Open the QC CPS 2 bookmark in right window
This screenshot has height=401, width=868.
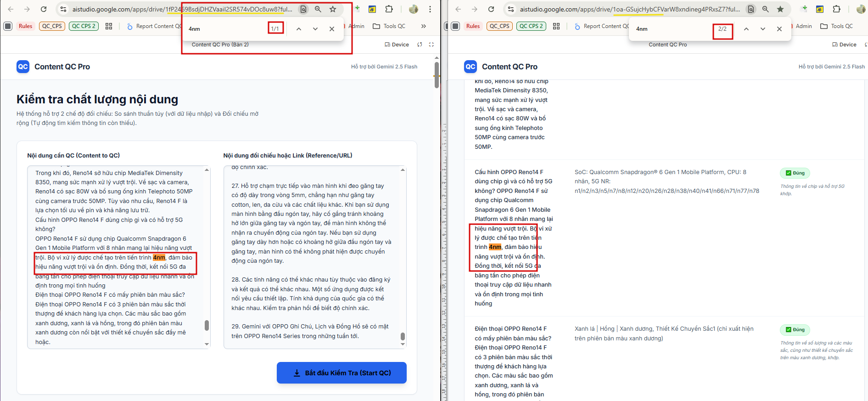(531, 26)
